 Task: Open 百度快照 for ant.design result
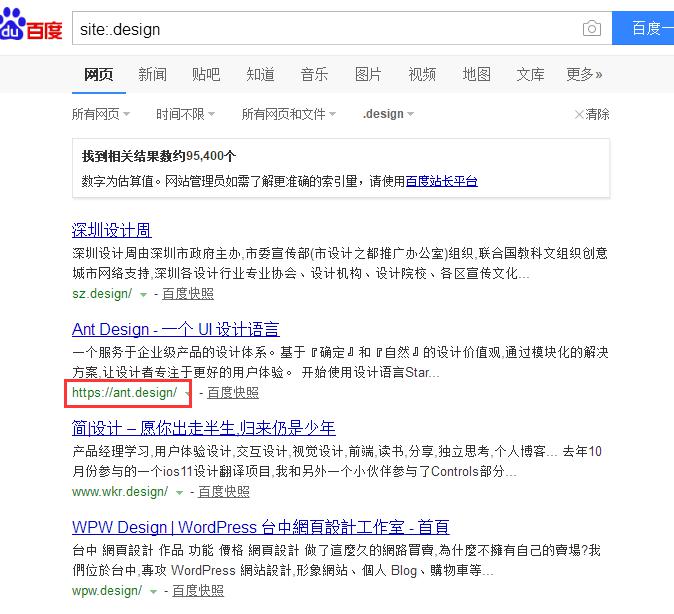[x=233, y=393]
